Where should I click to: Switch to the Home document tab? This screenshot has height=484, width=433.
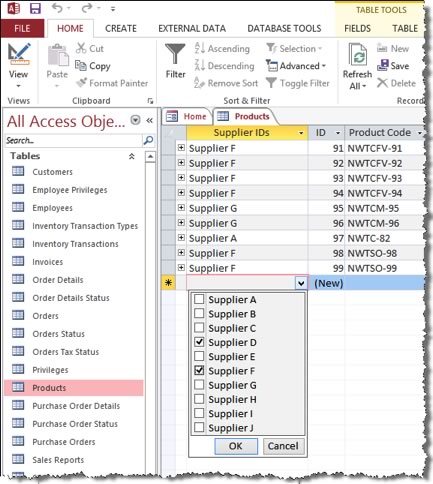coord(187,116)
